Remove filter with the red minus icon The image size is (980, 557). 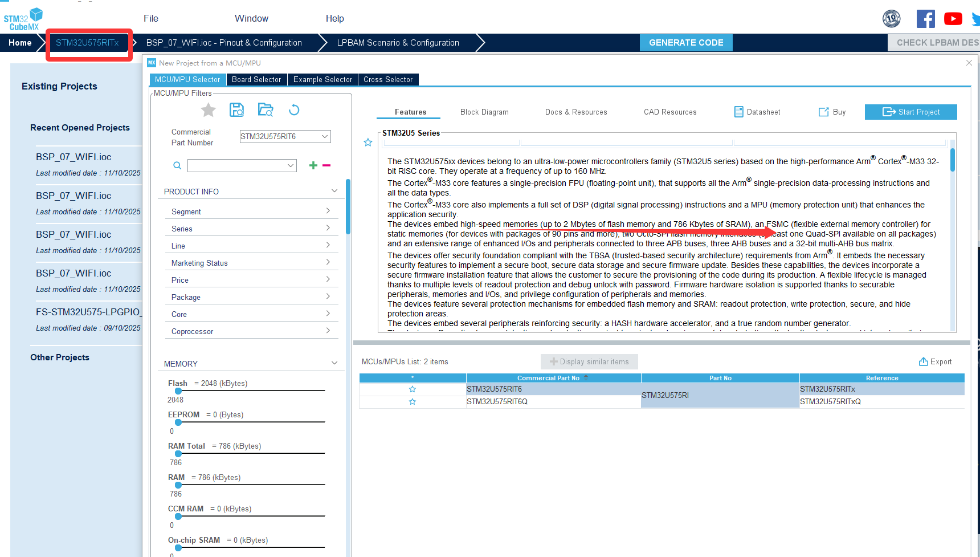point(326,165)
